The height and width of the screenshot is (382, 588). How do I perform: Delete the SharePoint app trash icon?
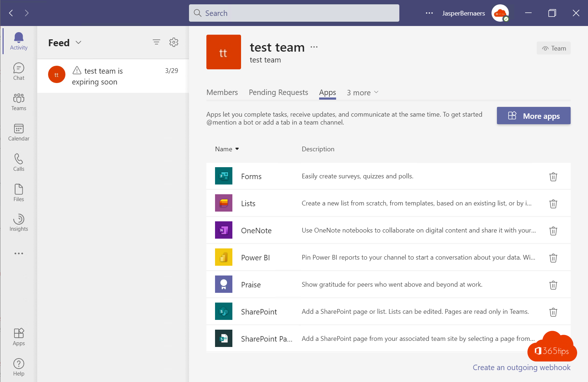click(553, 312)
